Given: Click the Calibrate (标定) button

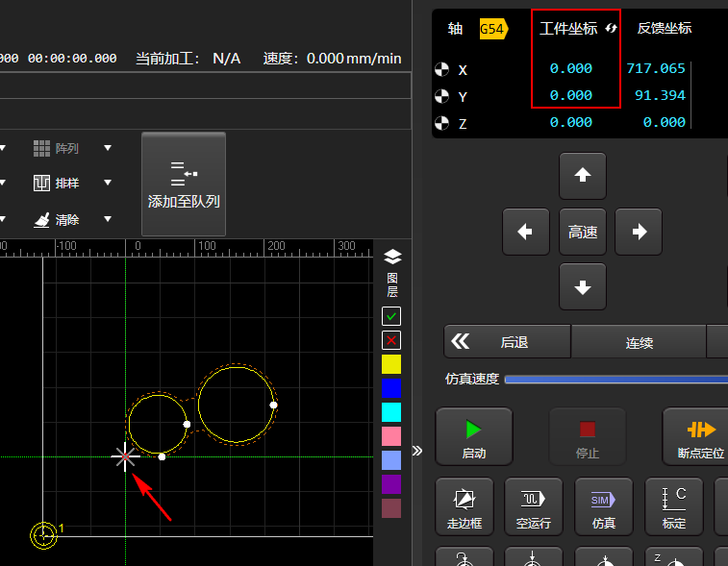Looking at the screenshot, I should coord(674,506).
